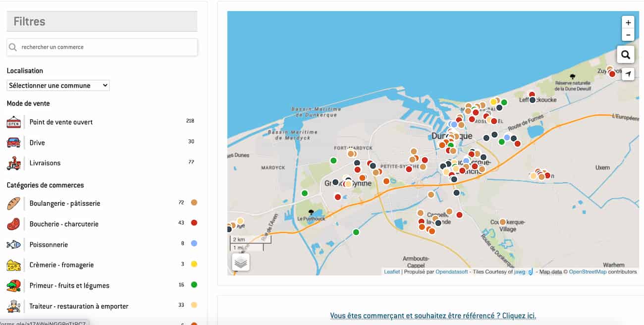The image size is (644, 325).
Task: Open the OpenStreetMap attribution link
Action: pyautogui.click(x=587, y=271)
